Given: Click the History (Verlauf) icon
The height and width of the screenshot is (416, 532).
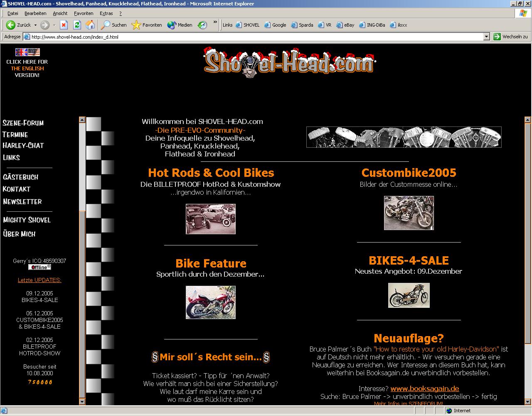Looking at the screenshot, I should 202,25.
